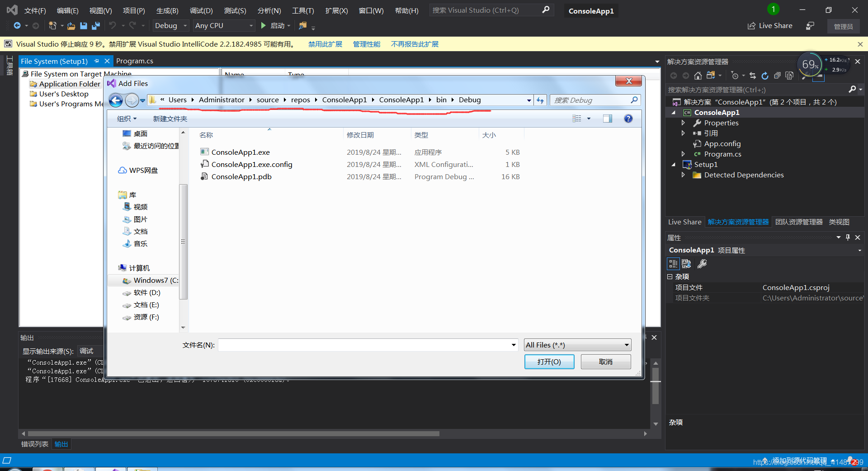This screenshot has width=868, height=471.
Task: Click the Home icon in Solution Explorer
Action: click(698, 76)
